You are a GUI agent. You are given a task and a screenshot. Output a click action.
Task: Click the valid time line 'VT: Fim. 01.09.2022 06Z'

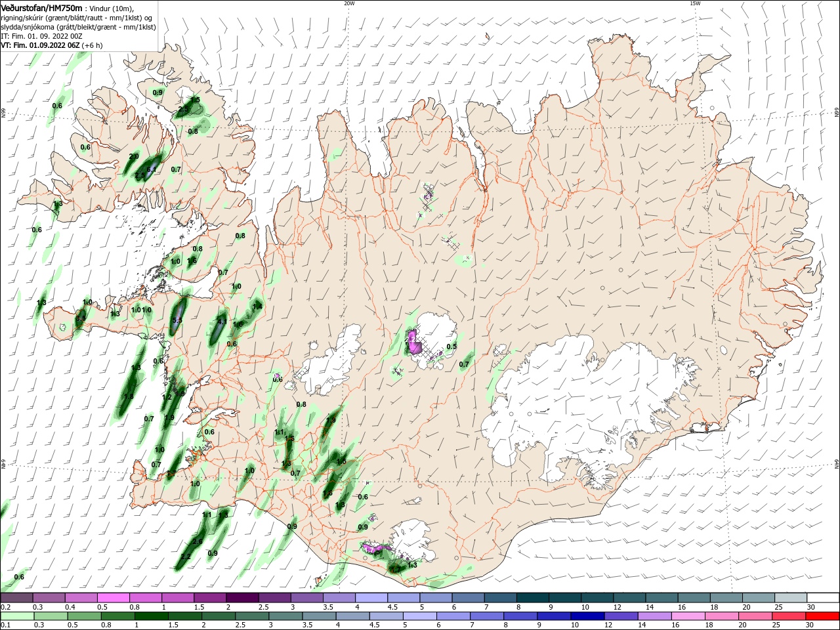point(40,45)
